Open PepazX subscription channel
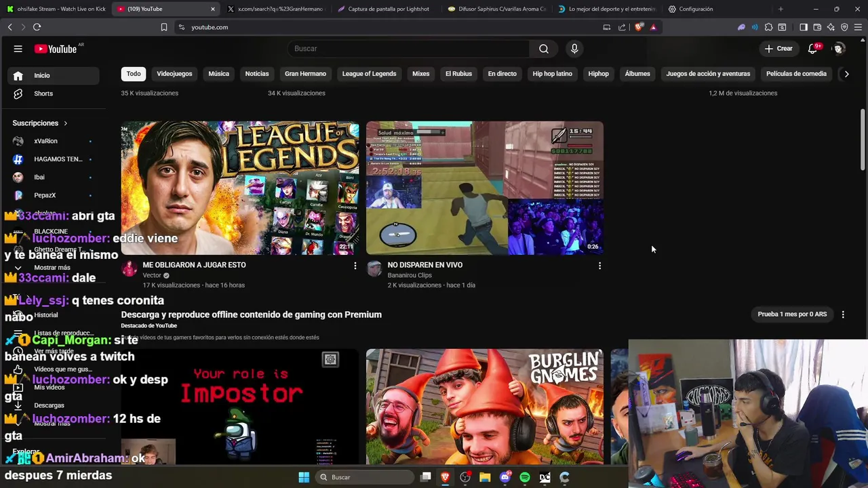The height and width of the screenshot is (488, 868). [x=54, y=195]
